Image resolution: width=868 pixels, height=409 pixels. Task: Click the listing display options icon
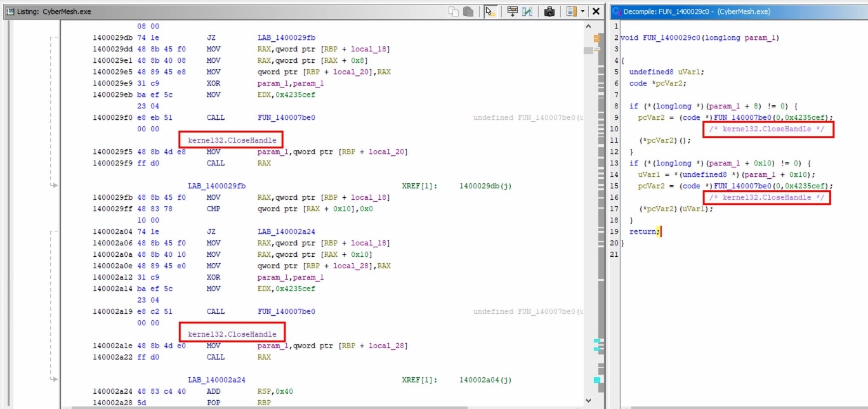pyautogui.click(x=571, y=11)
